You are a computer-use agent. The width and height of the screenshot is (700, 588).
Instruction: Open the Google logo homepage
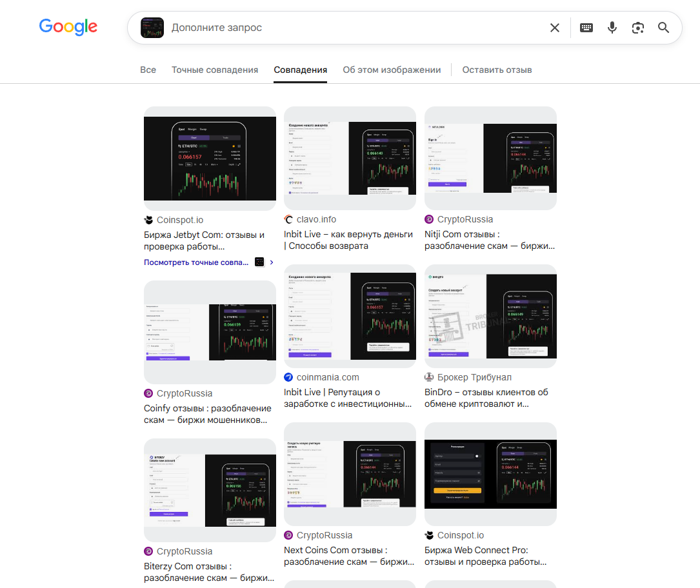[68, 27]
